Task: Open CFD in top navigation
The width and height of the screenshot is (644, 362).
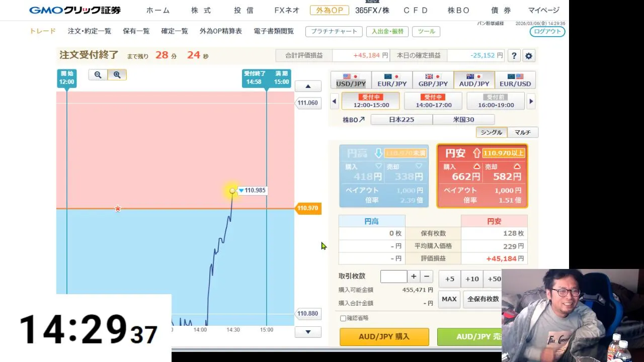Action: (416, 10)
